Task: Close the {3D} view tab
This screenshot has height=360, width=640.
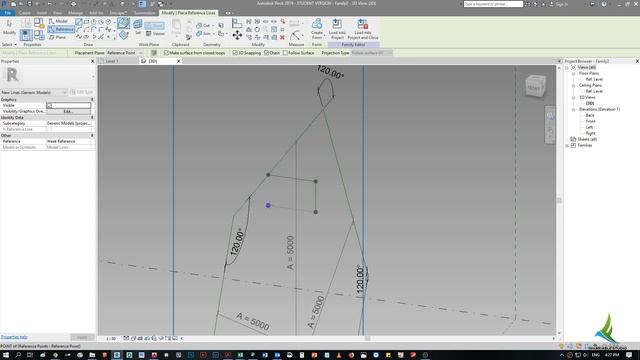Action: (x=178, y=61)
